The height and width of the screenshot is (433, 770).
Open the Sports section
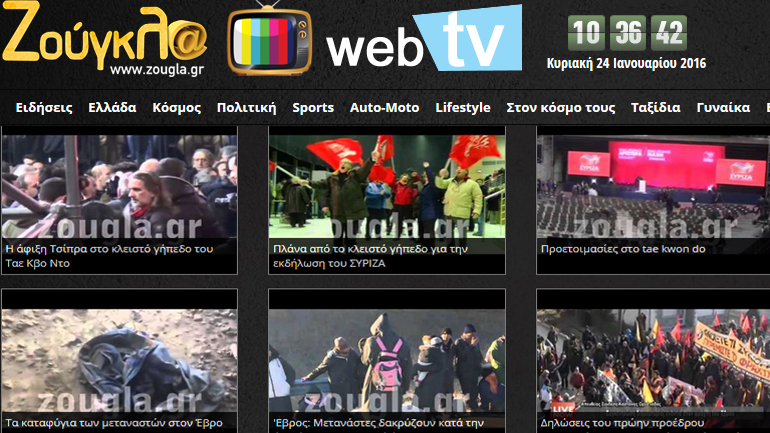pos(313,108)
